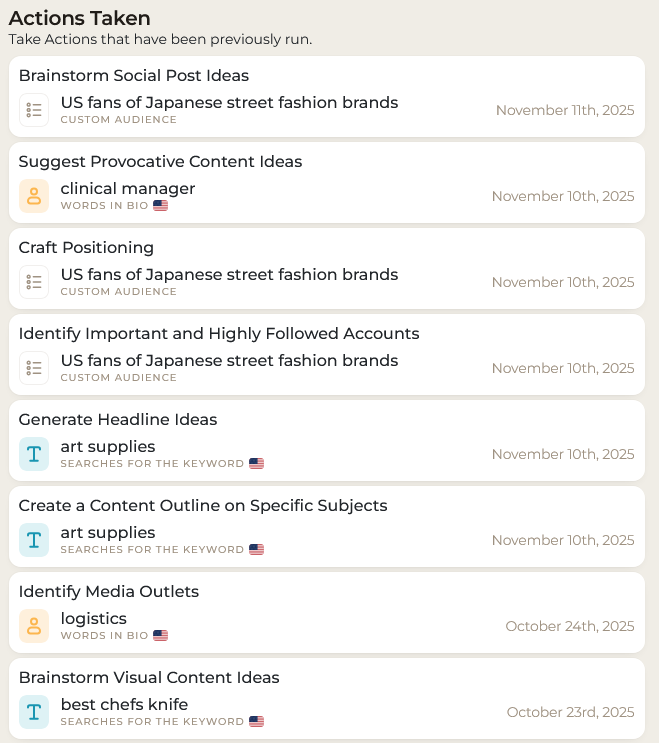Click US flag under clinical manager
This screenshot has width=659, height=743.
click(161, 206)
